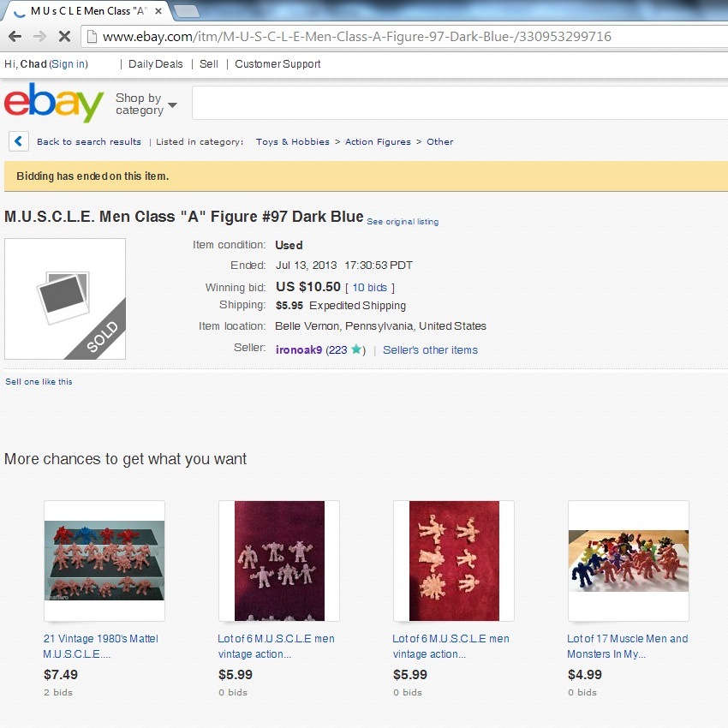Image resolution: width=728 pixels, height=728 pixels.
Task: Click the seller feedback star icon
Action: (356, 349)
